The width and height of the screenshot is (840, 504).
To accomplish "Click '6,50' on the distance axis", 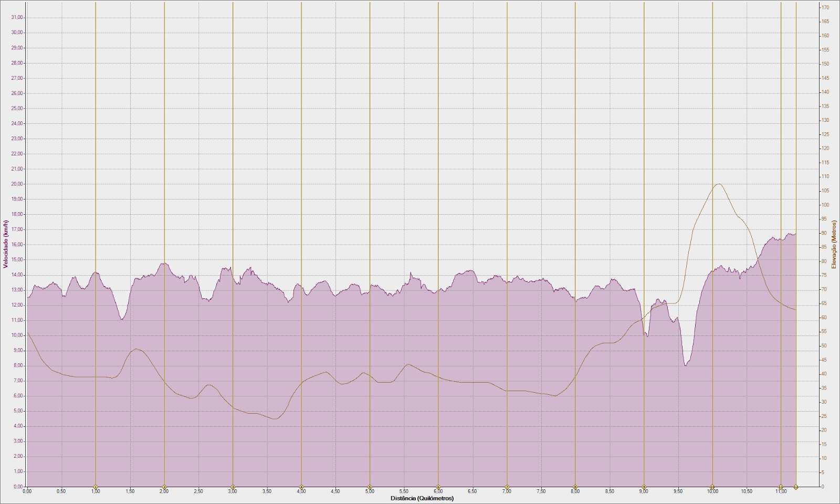I will pyautogui.click(x=472, y=492).
